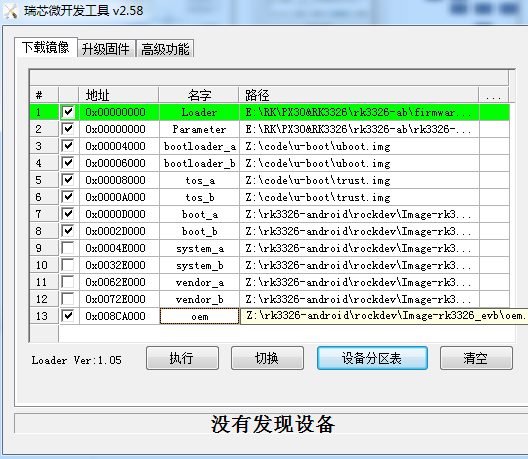The image size is (528, 459).
Task: Select the bootloader_a name cell
Action: click(199, 146)
